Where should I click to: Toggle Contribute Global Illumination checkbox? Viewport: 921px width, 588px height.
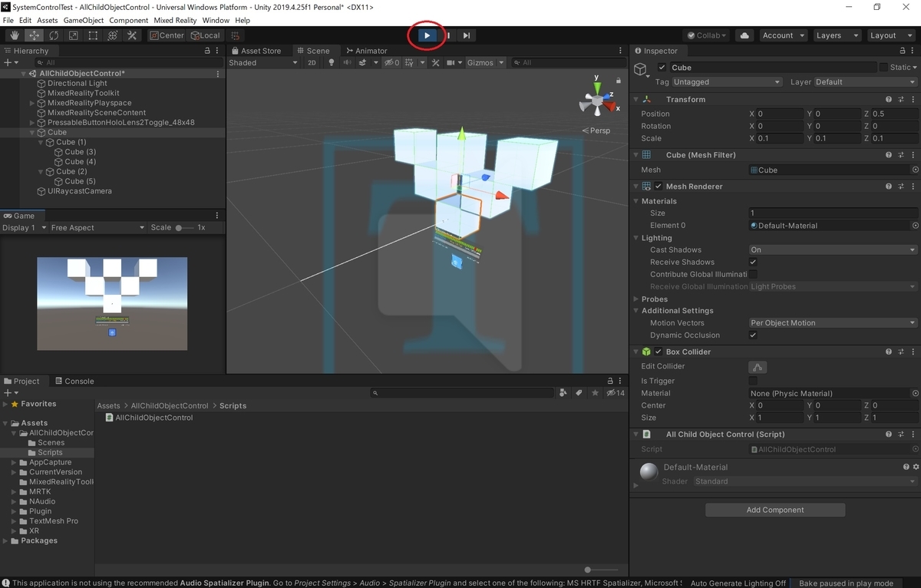coord(753,274)
